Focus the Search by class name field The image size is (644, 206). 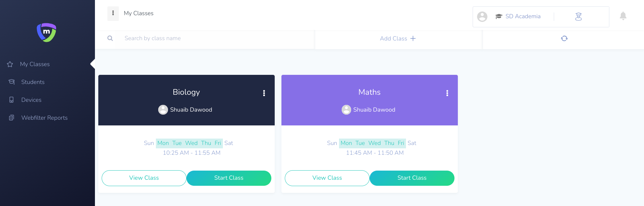[215, 38]
